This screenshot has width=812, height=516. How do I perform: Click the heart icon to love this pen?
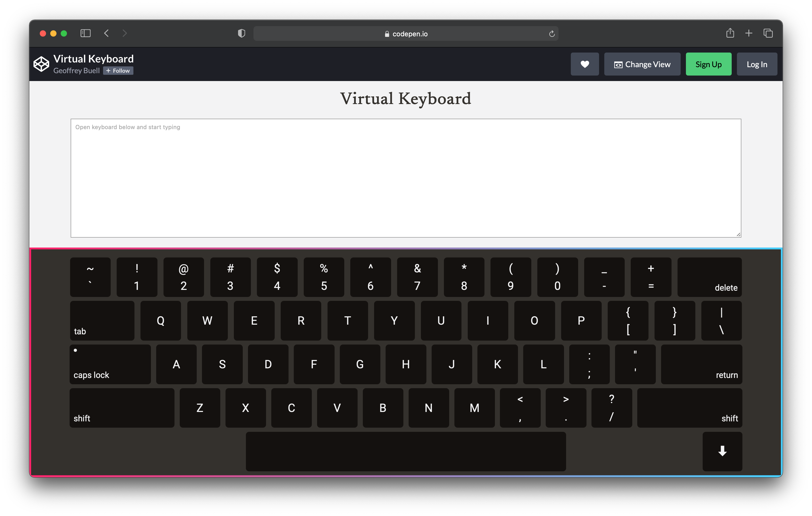pyautogui.click(x=584, y=64)
